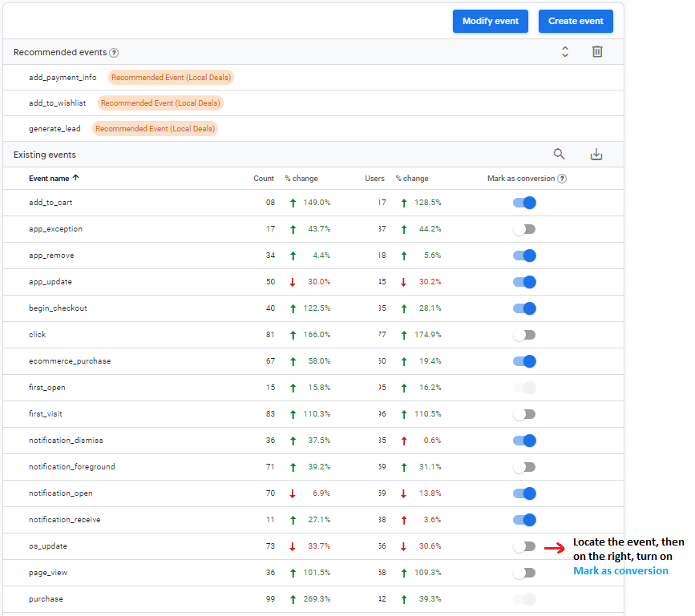
Task: Click the search icon in Existing events
Action: tap(559, 155)
